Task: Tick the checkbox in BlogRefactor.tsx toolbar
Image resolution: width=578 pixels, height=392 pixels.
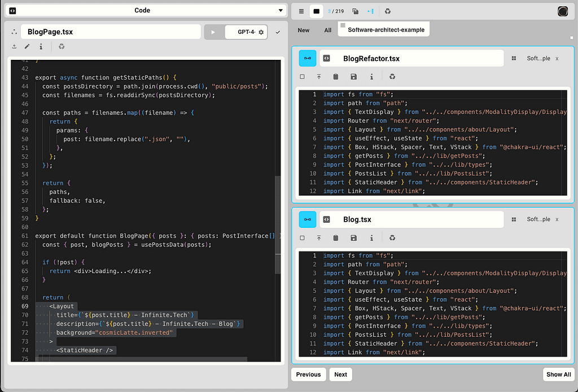Action: (303, 77)
